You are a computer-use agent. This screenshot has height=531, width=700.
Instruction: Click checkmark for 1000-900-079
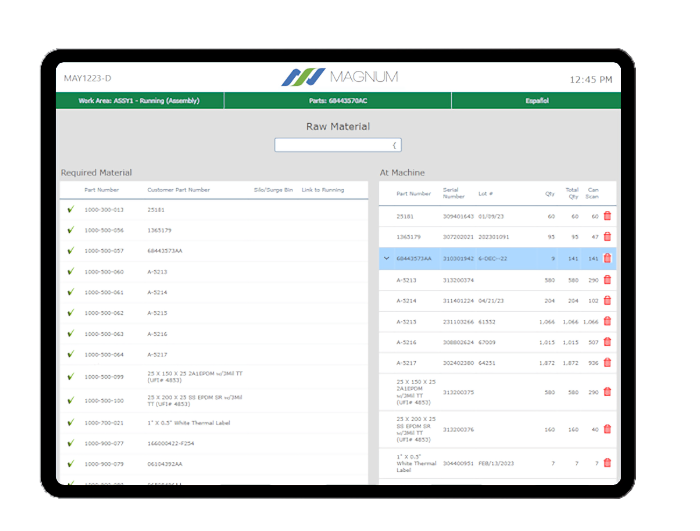tap(71, 464)
